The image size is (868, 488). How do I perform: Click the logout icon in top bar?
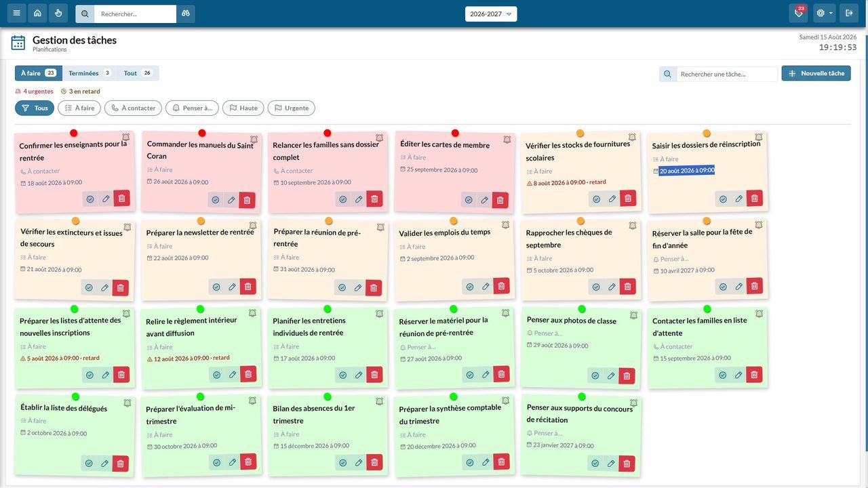click(848, 14)
